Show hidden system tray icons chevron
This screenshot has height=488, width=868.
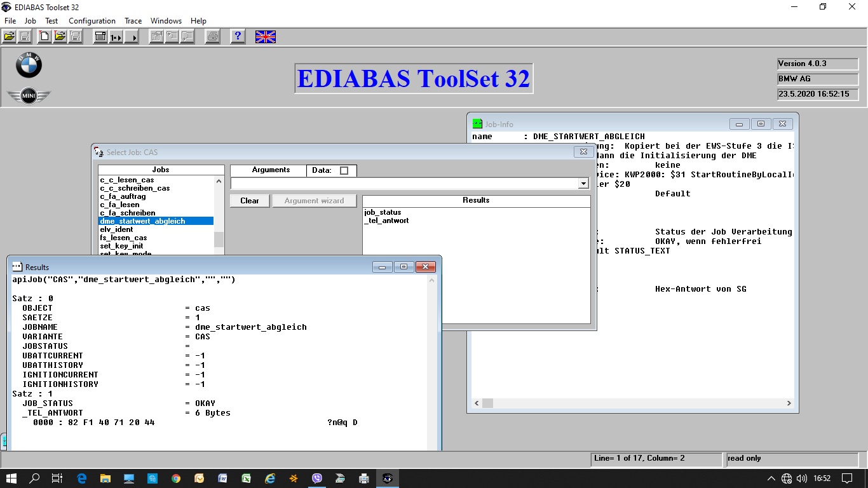coord(771,478)
